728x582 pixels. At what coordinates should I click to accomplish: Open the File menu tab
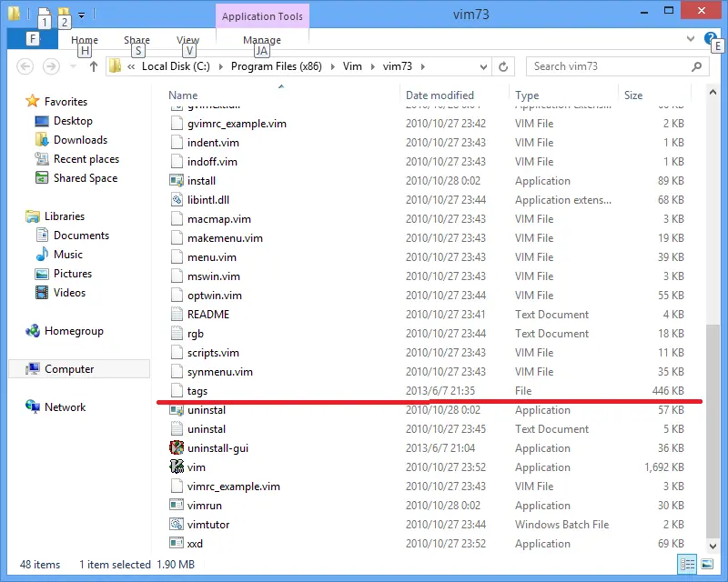click(x=33, y=38)
